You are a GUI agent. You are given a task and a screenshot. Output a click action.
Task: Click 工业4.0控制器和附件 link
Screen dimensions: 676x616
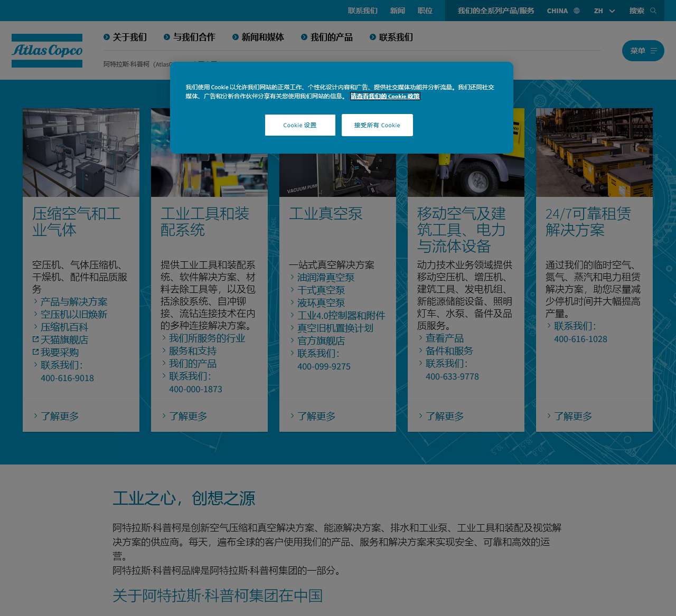341,316
